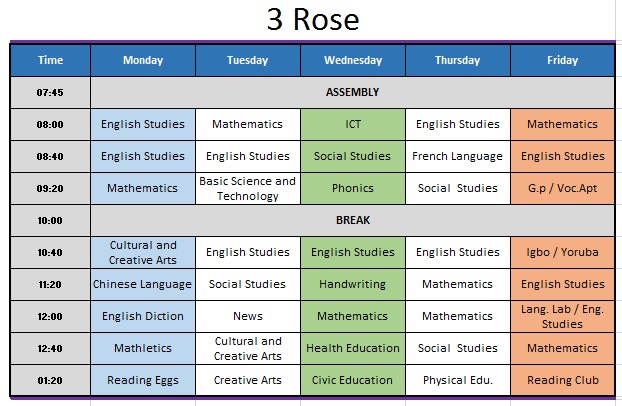622x406 pixels.
Task: Select the Time column header
Action: point(50,60)
